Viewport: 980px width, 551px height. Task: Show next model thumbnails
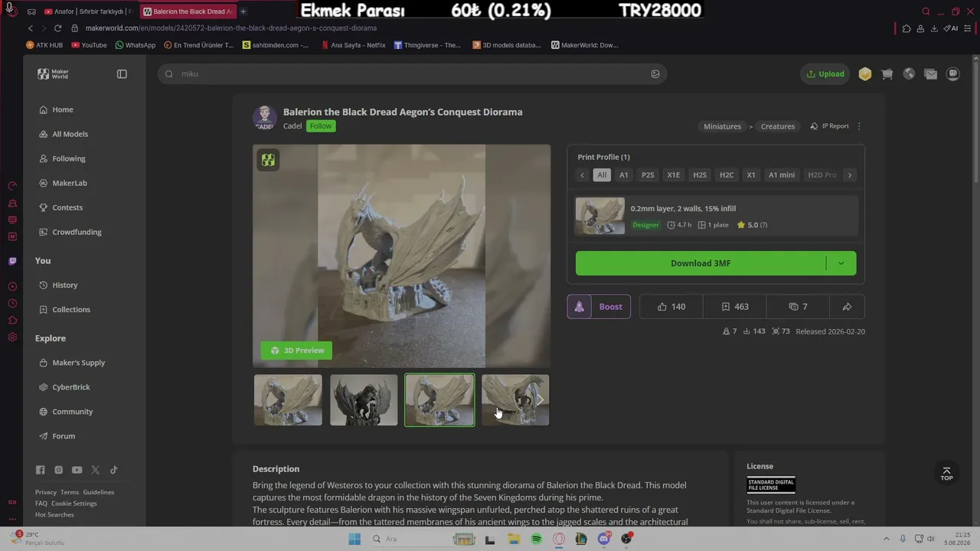(540, 399)
